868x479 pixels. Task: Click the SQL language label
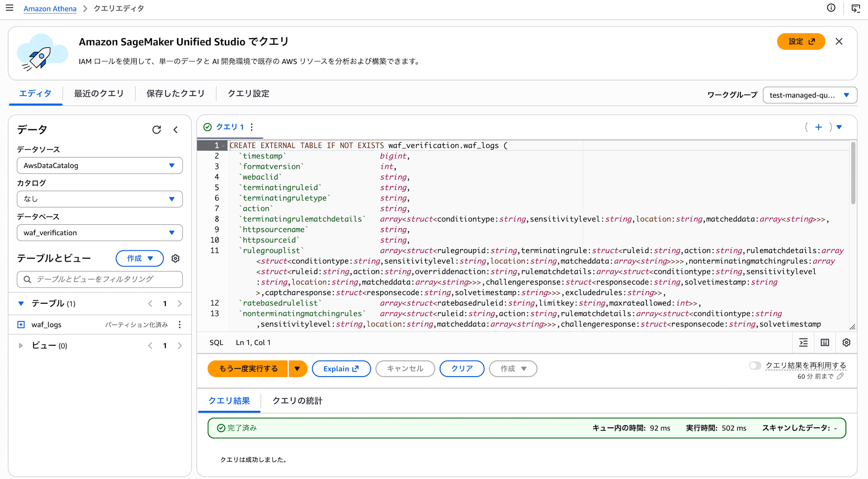(216, 342)
